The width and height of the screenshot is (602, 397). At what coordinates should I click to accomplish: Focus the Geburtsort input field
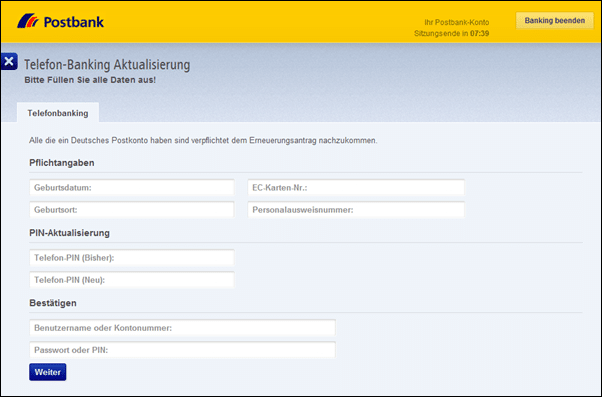coord(132,210)
